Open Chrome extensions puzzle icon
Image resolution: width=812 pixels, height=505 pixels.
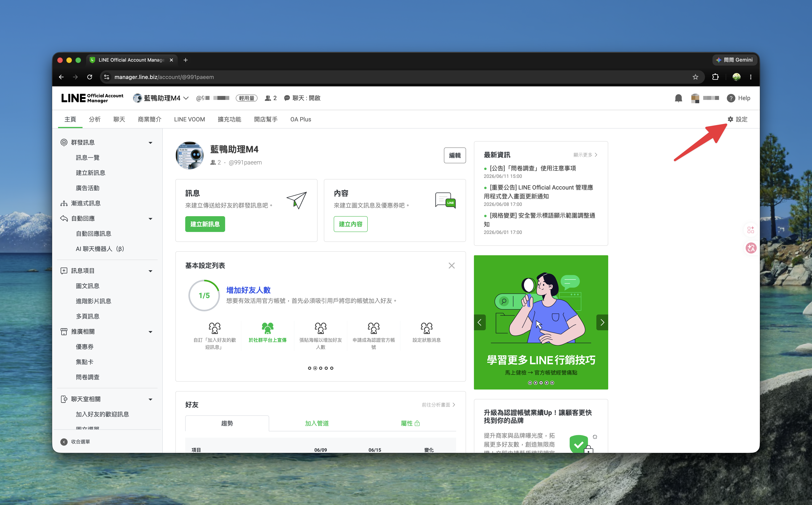tap(715, 77)
